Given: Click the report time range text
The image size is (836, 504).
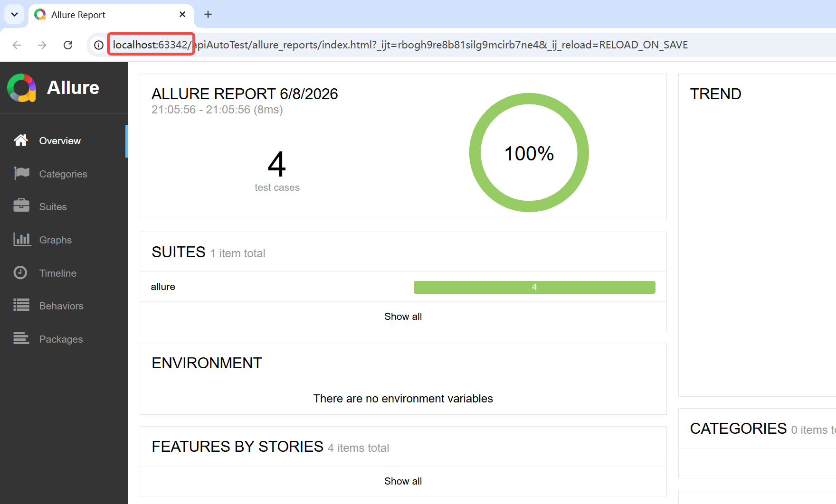Looking at the screenshot, I should point(217,110).
